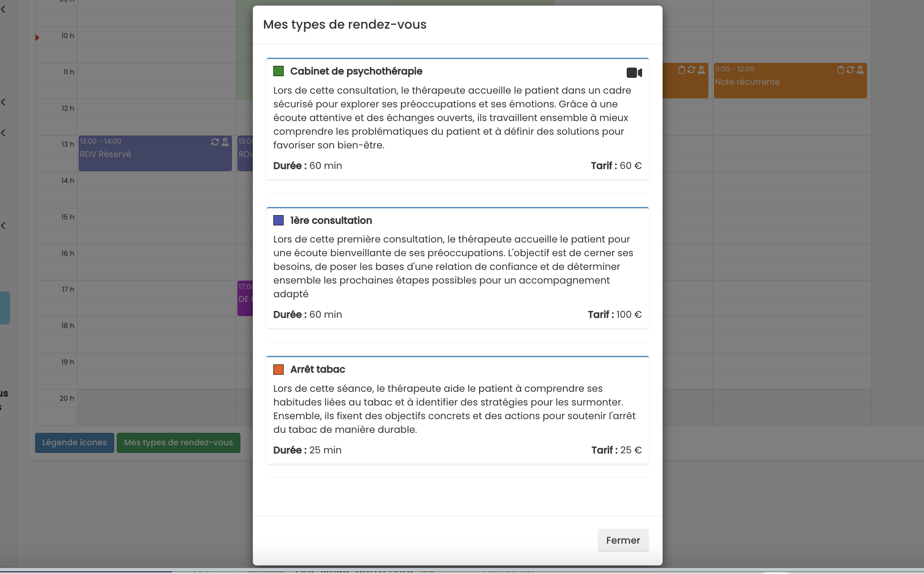The width and height of the screenshot is (924, 574).
Task: Click the Arrêt tabac description paragraph
Action: pyautogui.click(x=454, y=409)
